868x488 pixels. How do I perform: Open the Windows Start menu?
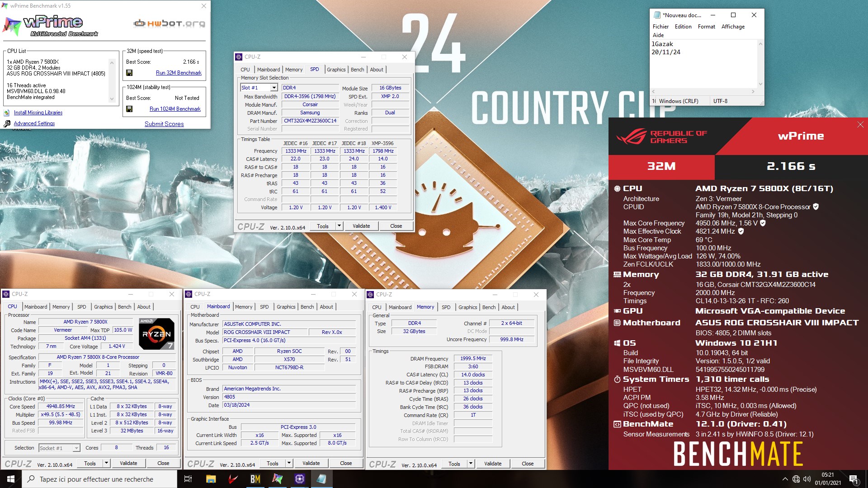[x=11, y=479]
